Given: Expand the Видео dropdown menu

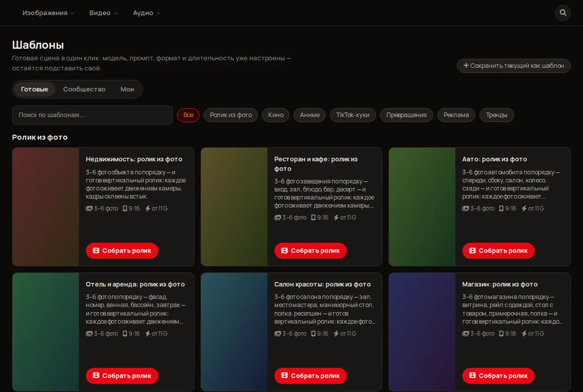Looking at the screenshot, I should [x=103, y=13].
